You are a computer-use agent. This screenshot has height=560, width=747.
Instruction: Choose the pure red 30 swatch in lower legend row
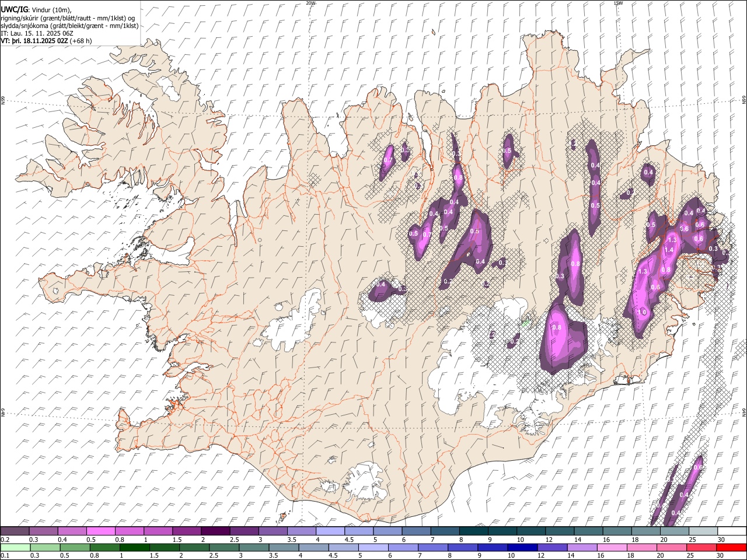732,547
